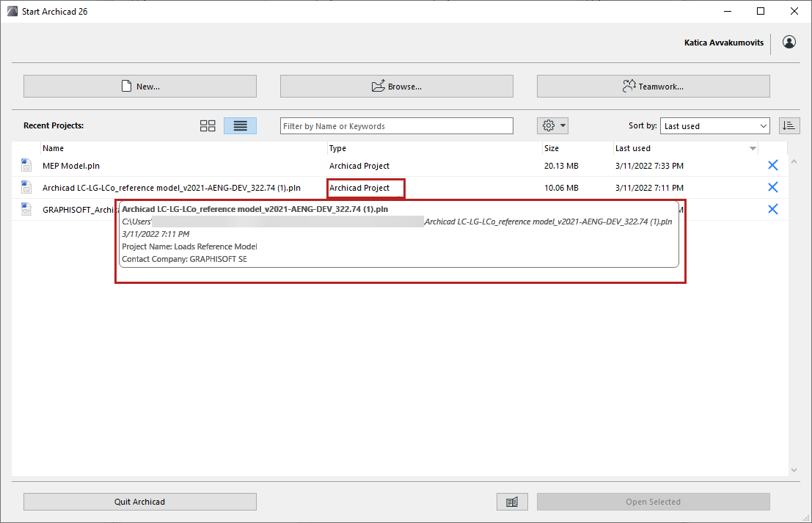The height and width of the screenshot is (523, 812).
Task: Switch to thumbnail grid view
Action: [208, 126]
